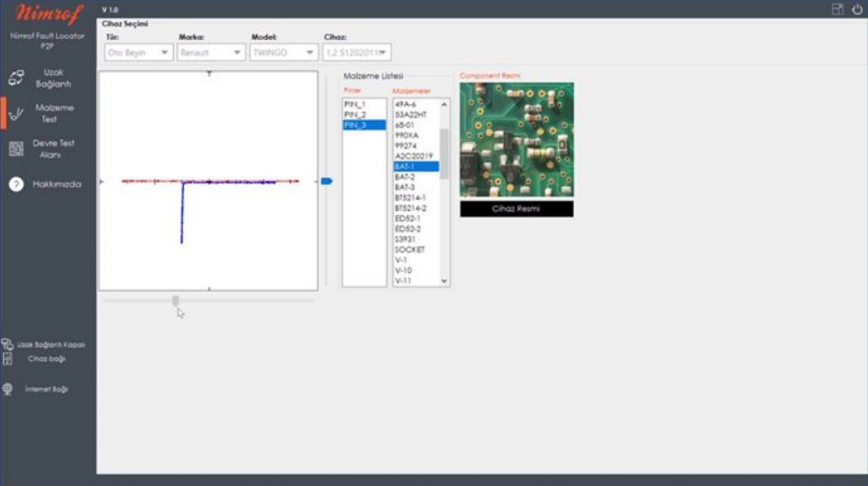Select material 68-01
Viewport: 868px width, 486px height.
(416, 125)
